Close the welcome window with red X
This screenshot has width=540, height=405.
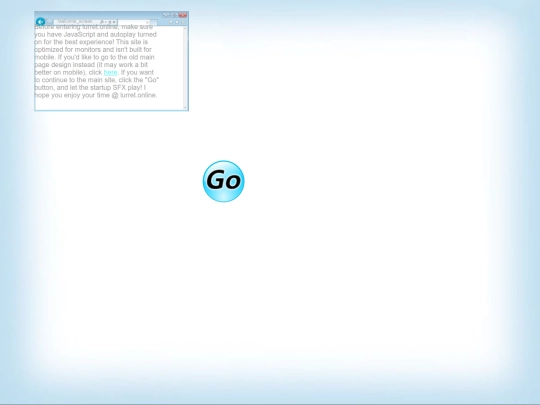click(x=183, y=15)
